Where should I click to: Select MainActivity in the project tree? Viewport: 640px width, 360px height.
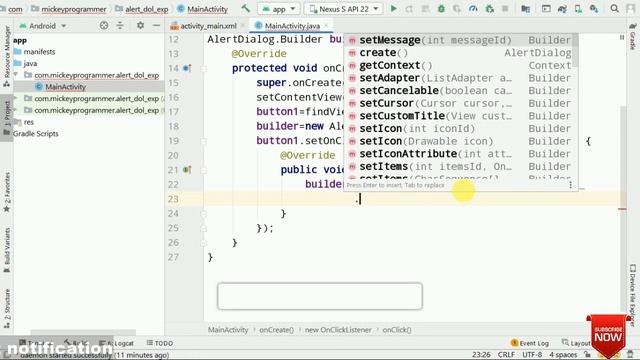click(x=65, y=87)
